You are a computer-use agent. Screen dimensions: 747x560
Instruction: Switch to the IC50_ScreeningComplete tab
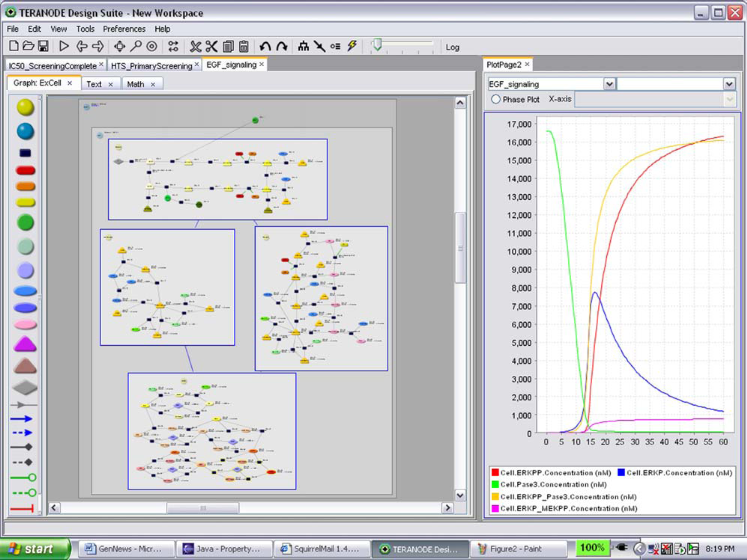(x=52, y=66)
